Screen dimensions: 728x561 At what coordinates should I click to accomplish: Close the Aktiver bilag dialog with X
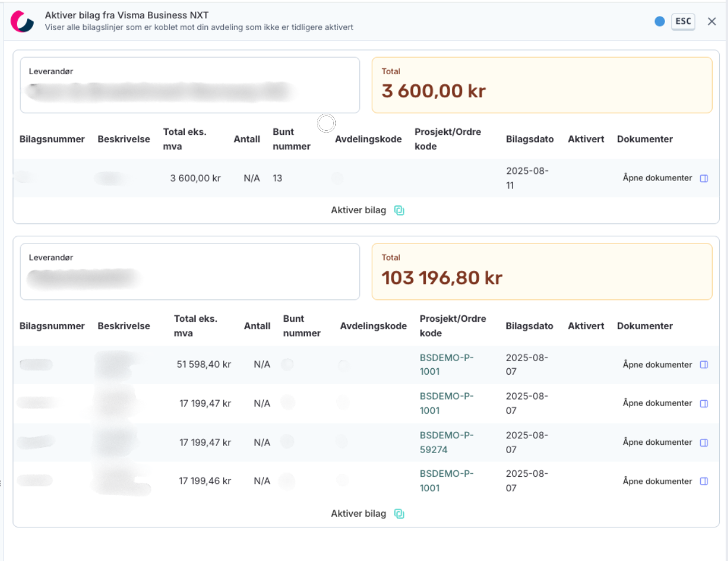point(712,21)
